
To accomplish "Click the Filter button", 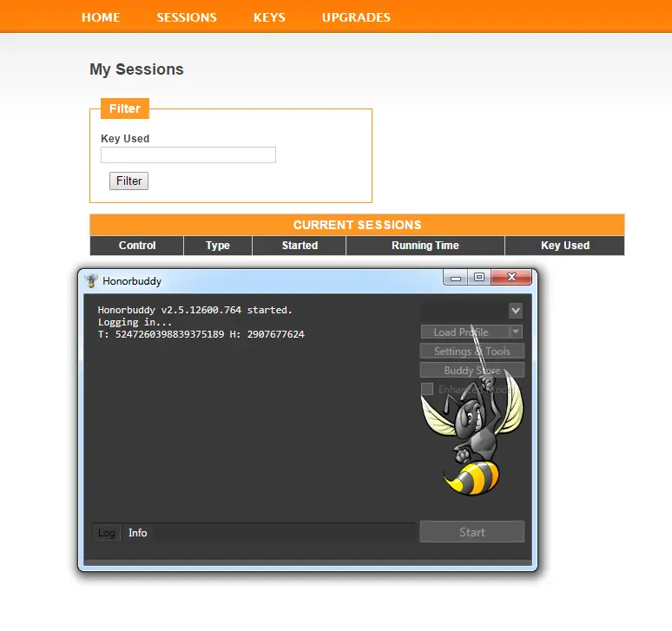I will (x=128, y=181).
